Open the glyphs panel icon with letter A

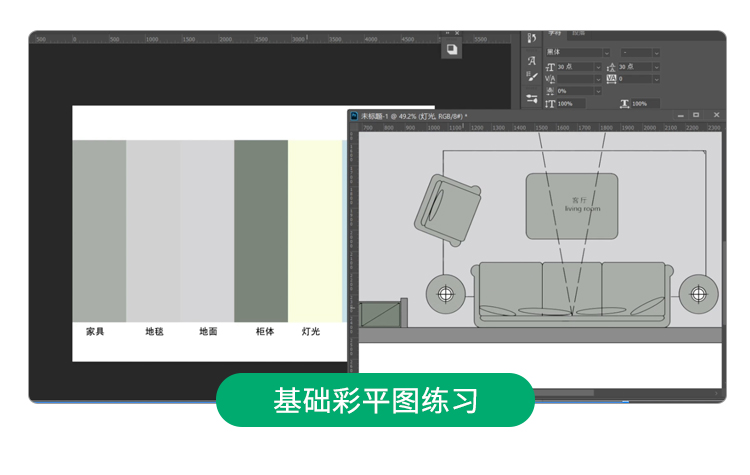point(531,61)
